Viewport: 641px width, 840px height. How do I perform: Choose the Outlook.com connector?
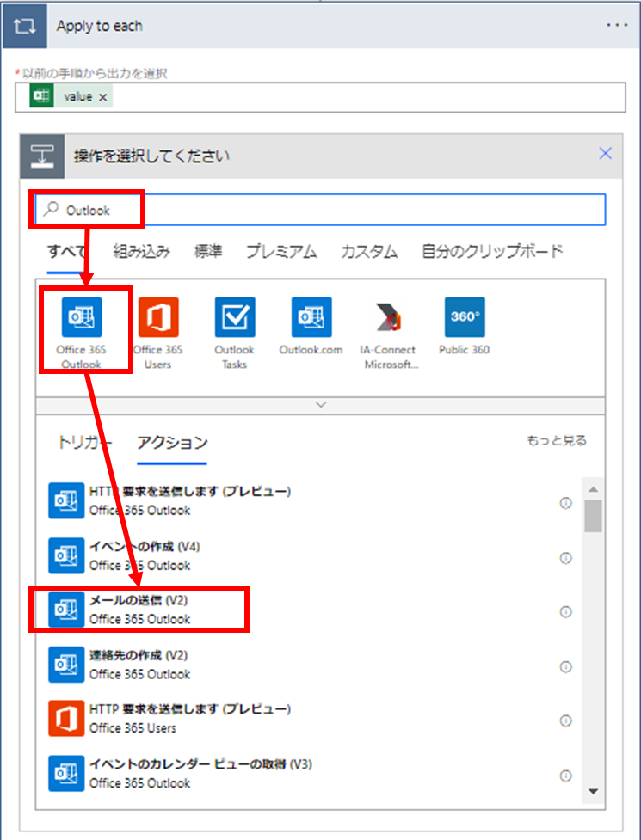311,326
